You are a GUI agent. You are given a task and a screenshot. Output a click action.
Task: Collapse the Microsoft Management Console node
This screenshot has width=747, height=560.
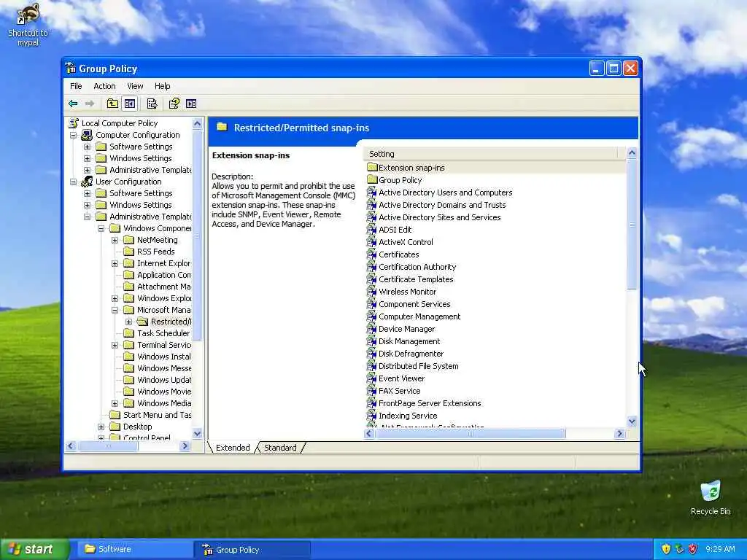[x=115, y=310]
